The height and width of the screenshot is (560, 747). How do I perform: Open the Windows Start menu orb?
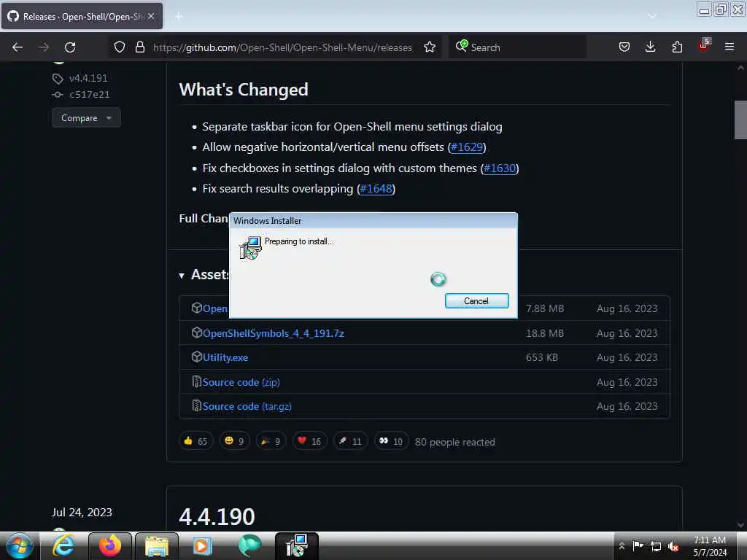click(20, 545)
